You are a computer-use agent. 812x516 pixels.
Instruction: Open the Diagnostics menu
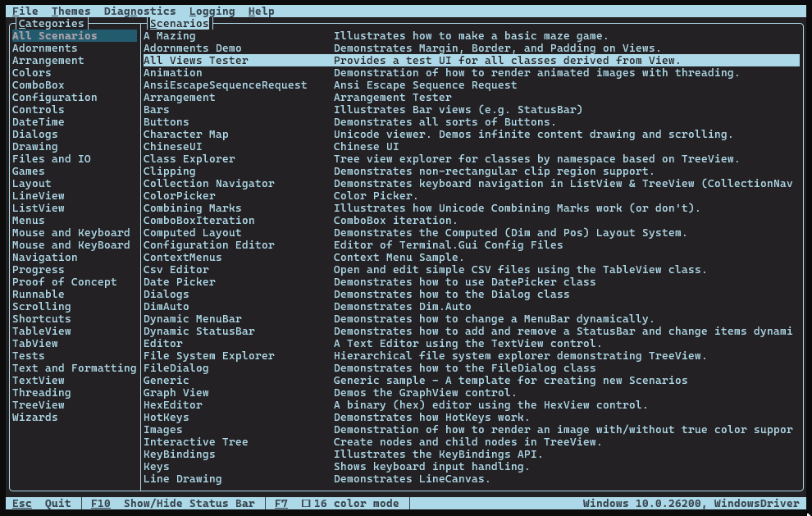click(x=139, y=11)
